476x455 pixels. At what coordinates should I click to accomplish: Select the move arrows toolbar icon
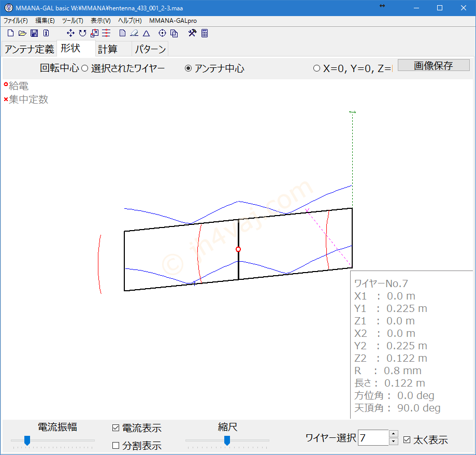(x=70, y=33)
